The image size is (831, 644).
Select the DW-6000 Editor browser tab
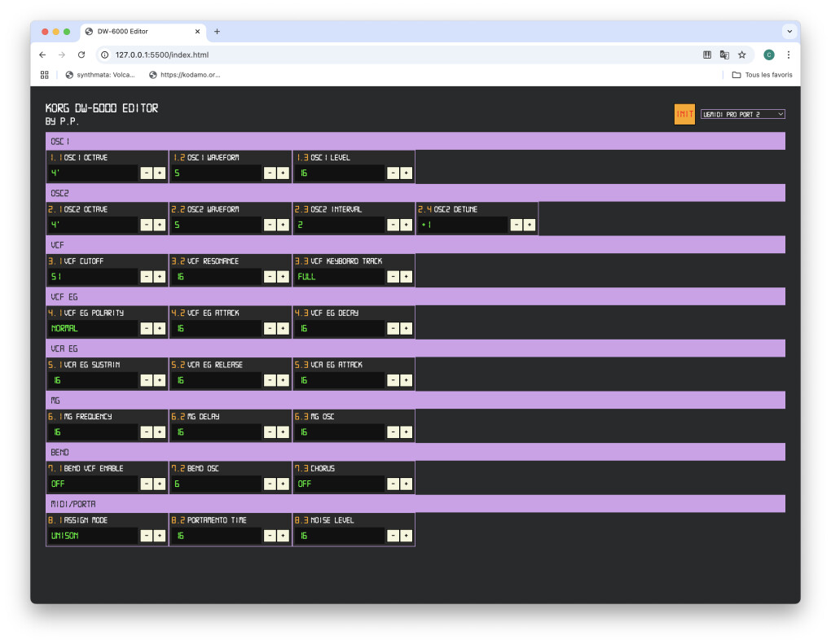pos(143,32)
